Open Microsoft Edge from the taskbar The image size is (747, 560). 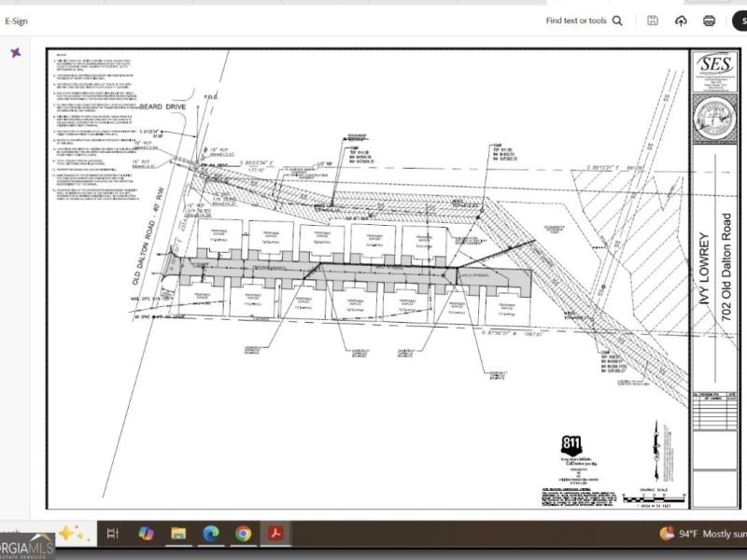point(211,533)
